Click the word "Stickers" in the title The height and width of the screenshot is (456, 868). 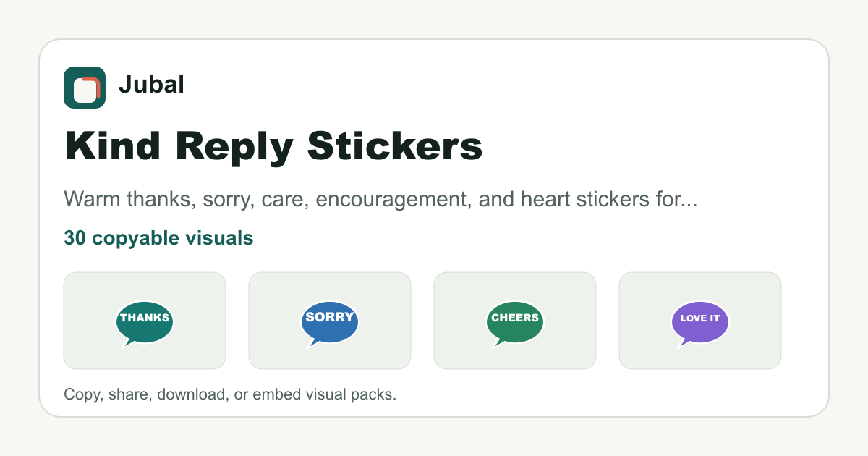(394, 147)
